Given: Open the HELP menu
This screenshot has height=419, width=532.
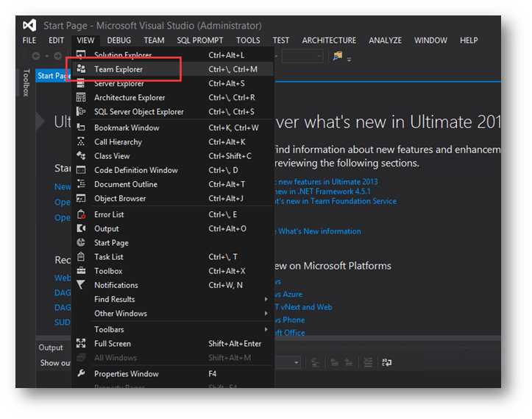Looking at the screenshot, I should coord(469,41).
